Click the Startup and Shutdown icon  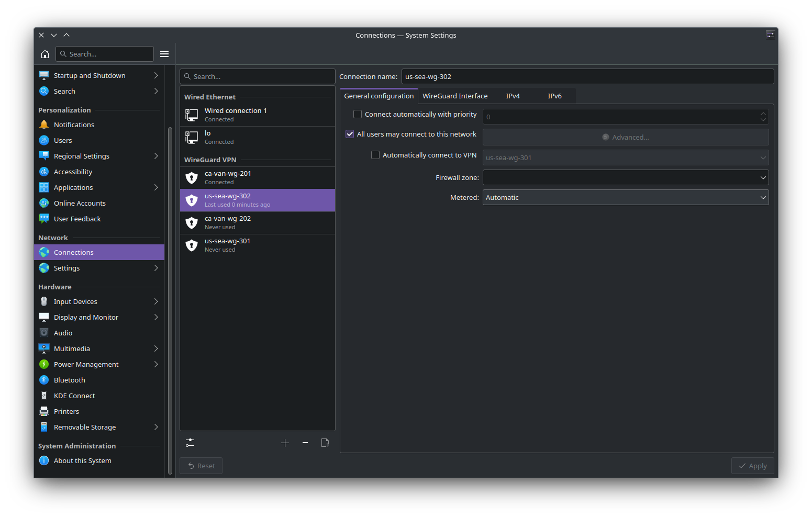pyautogui.click(x=44, y=75)
